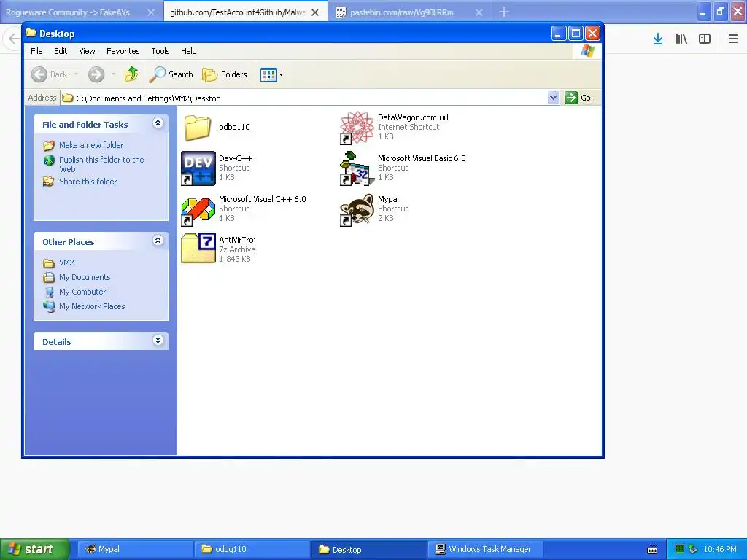Toggle the Folders pane button
The width and height of the screenshot is (747, 560).
[225, 74]
